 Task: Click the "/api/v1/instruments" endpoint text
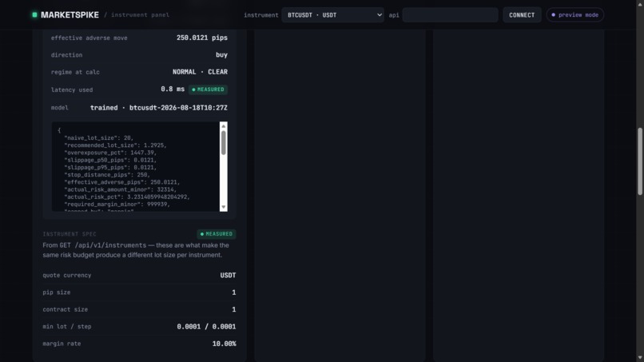110,245
